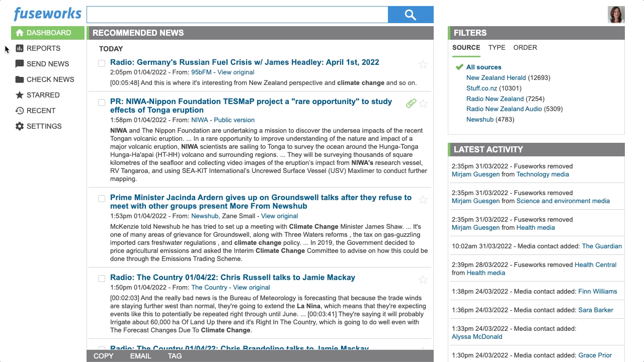Star the NIWA-Nippon Foundation article
This screenshot has height=362, width=644.
point(423,104)
